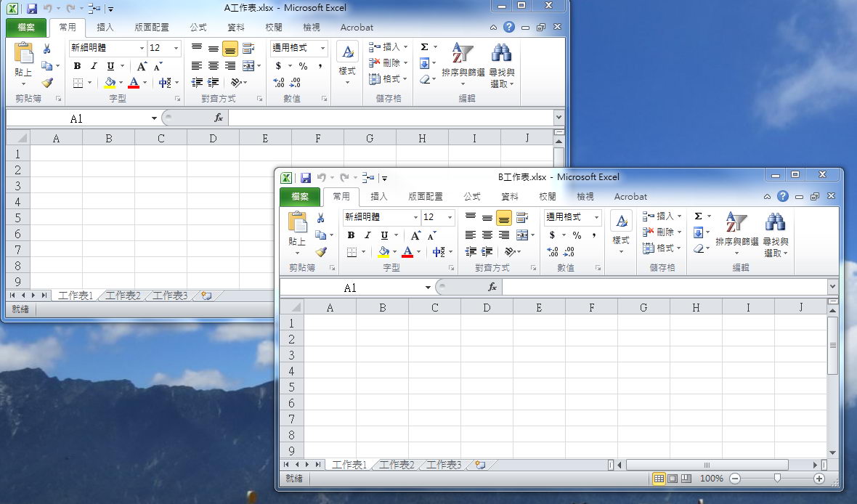
Task: Open 插入 tab in A工作表 window
Action: click(105, 28)
